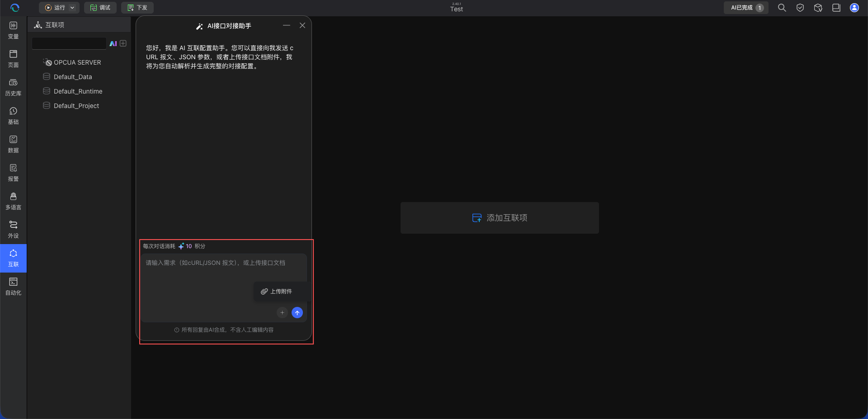Click the Default_Data database icon

(x=47, y=77)
